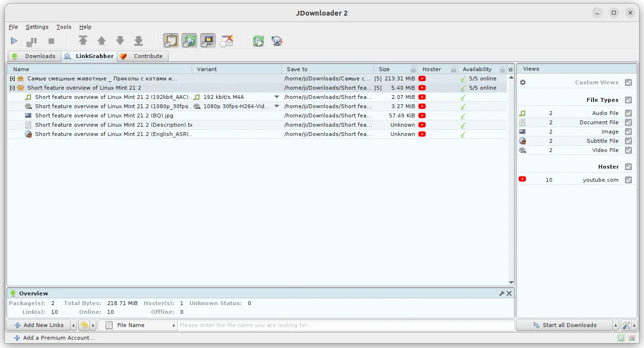644x348 pixels.
Task: Uncheck the youtube.com hoster checkbox
Action: tap(628, 180)
